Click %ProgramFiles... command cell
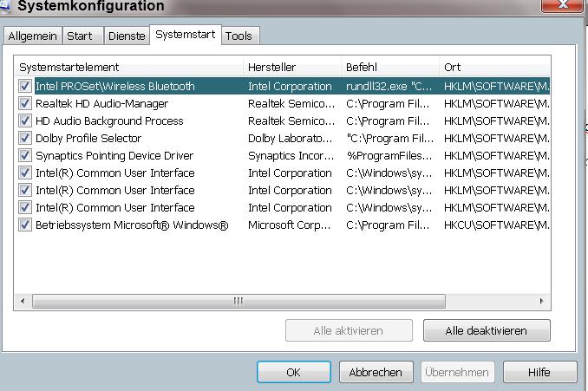588x391 pixels. pos(389,155)
